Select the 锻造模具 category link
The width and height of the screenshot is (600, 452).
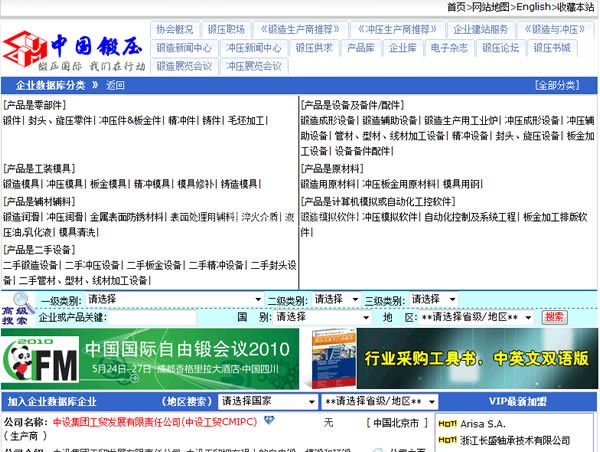(x=21, y=184)
